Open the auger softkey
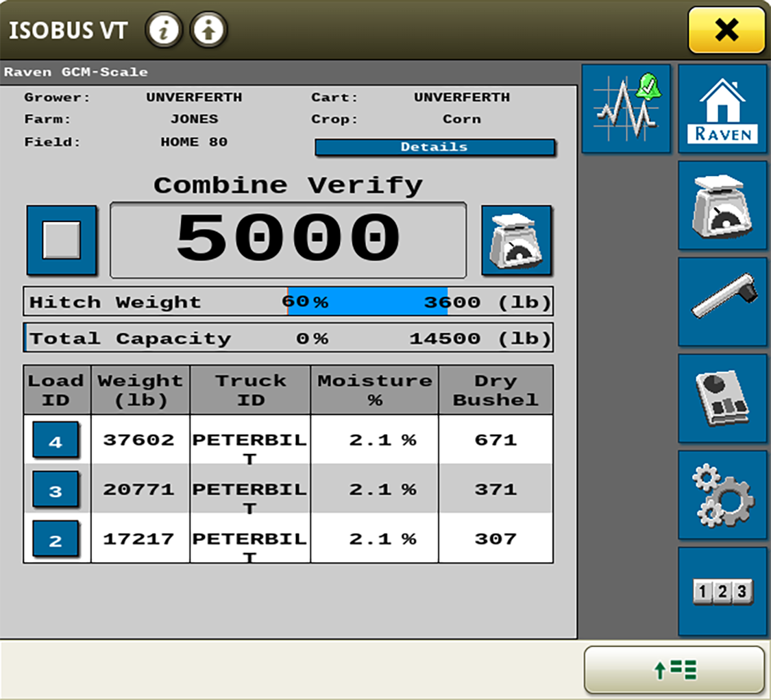The image size is (771, 700). (x=722, y=302)
